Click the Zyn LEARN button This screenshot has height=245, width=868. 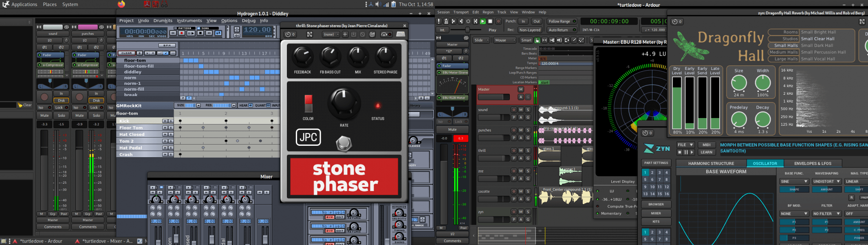pos(706,152)
